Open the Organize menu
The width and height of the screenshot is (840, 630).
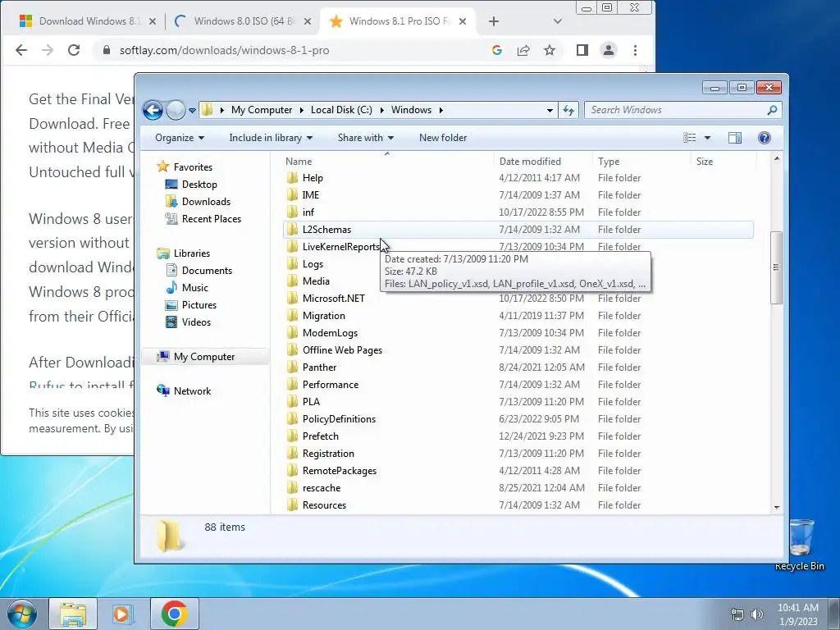tap(180, 138)
